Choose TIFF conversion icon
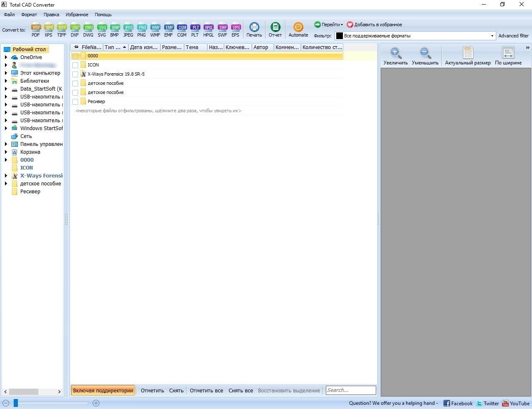 coord(62,30)
